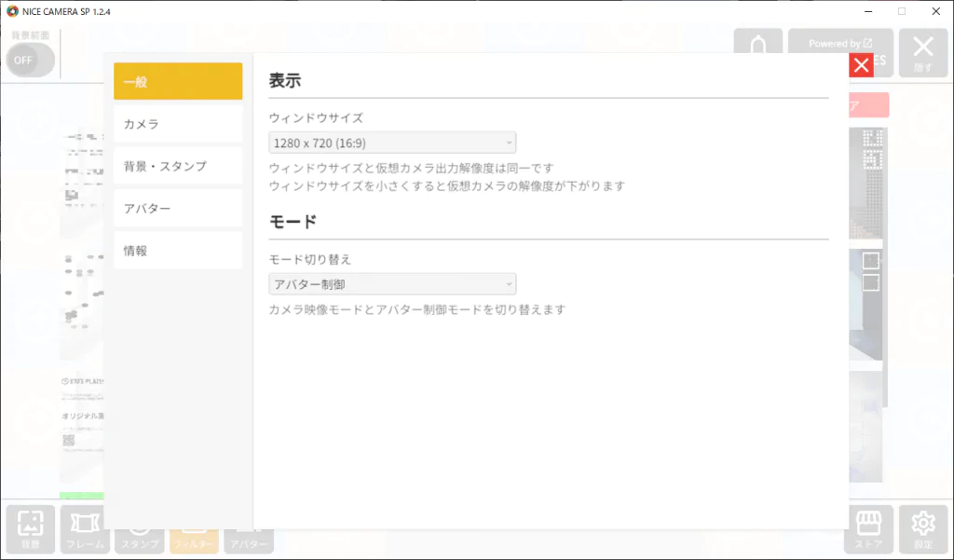
Task: Click the 隠す hide X icon
Action: tap(923, 53)
